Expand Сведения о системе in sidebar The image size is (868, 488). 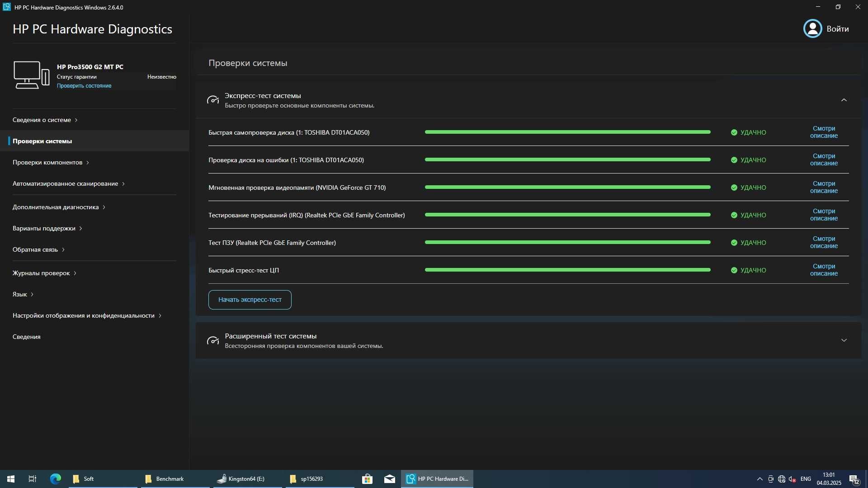[x=45, y=120]
